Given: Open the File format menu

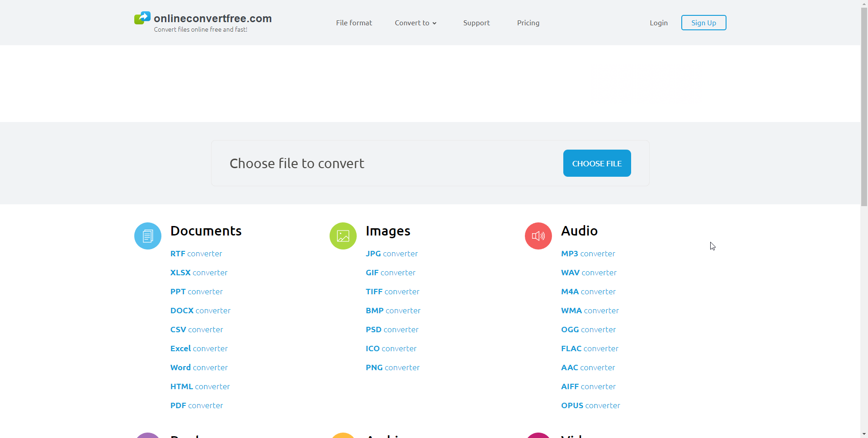Looking at the screenshot, I should coord(354,23).
